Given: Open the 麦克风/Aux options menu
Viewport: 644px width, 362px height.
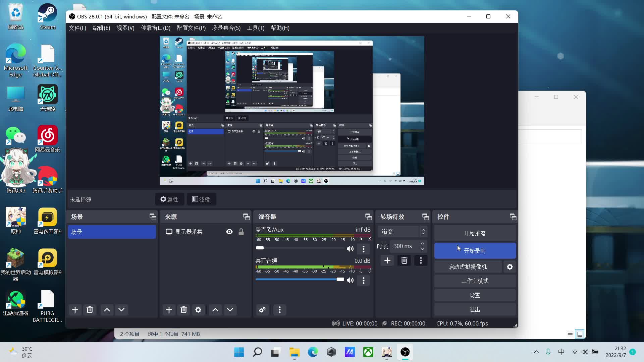Looking at the screenshot, I should (x=363, y=249).
